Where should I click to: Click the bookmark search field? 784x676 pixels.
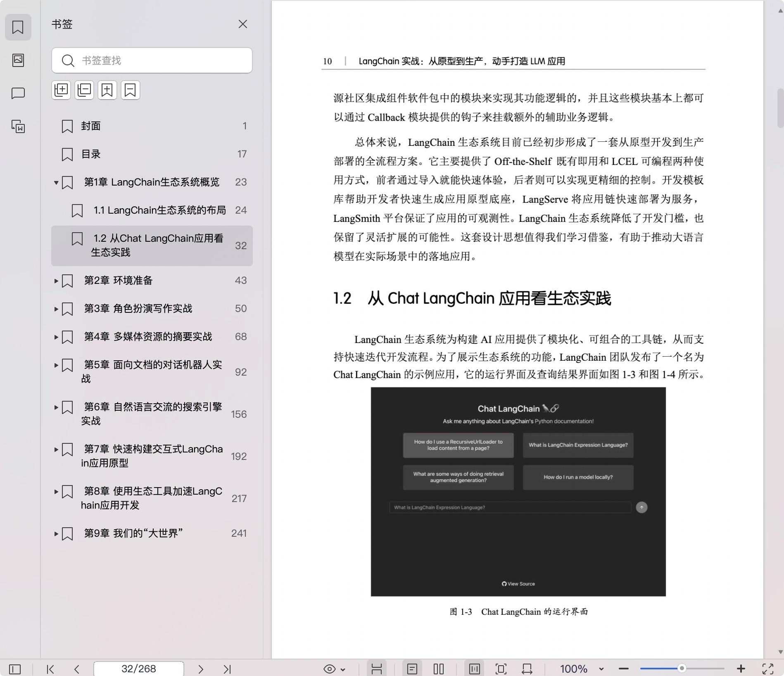[152, 60]
